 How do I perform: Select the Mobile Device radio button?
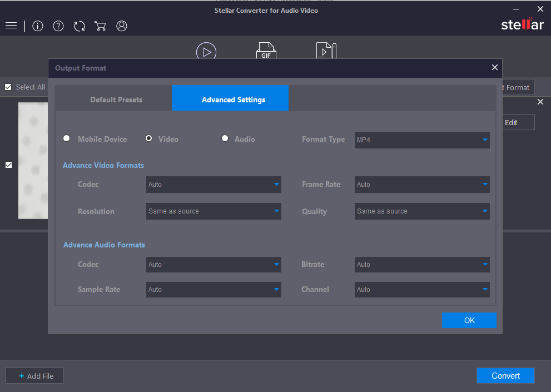pyautogui.click(x=67, y=138)
